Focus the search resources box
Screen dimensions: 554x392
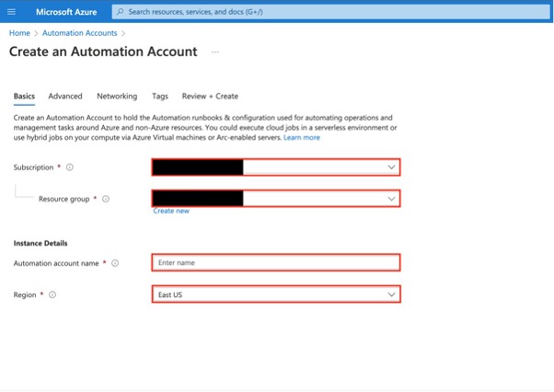click(x=330, y=12)
